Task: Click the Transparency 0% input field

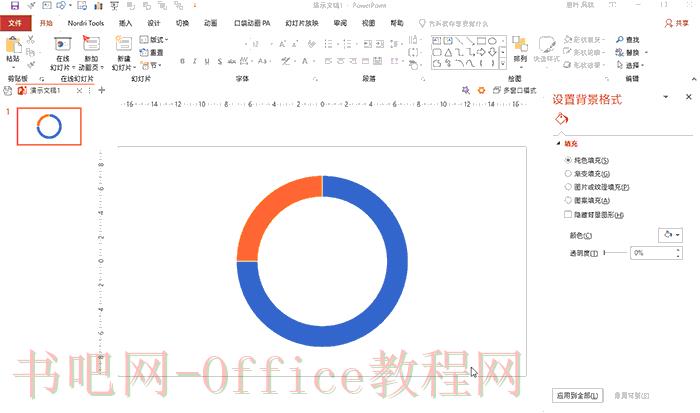Action: click(652, 253)
